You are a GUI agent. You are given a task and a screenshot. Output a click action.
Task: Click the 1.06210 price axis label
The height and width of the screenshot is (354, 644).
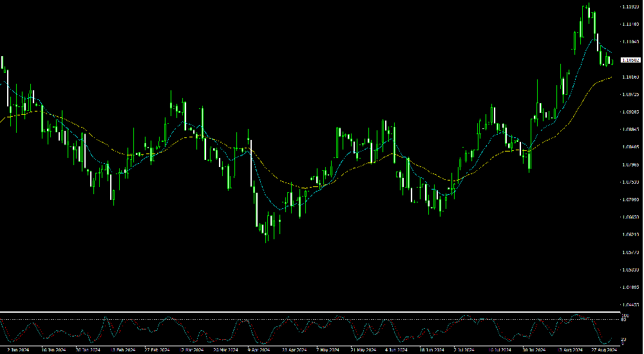tap(630, 235)
